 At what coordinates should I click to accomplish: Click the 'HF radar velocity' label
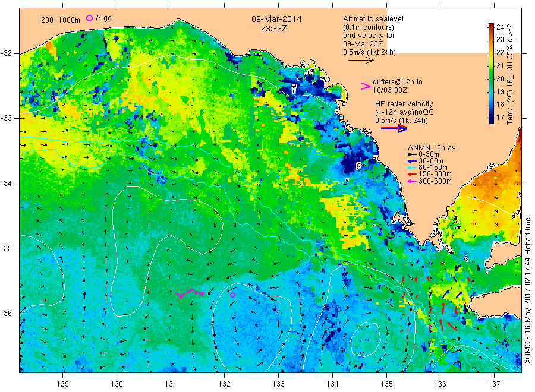(404, 104)
